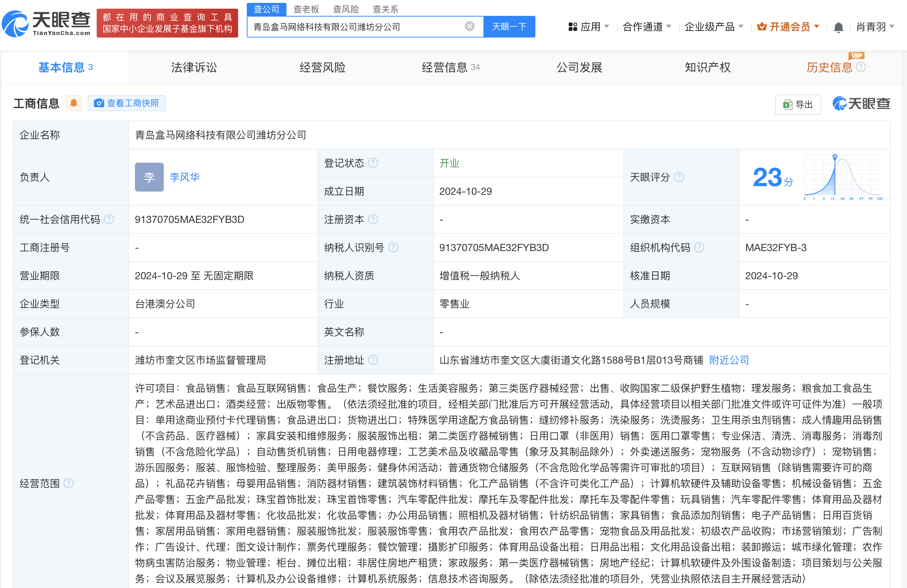Image resolution: width=907 pixels, height=588 pixels.
Task: Click help icon next to 注册地址
Action: click(x=373, y=360)
